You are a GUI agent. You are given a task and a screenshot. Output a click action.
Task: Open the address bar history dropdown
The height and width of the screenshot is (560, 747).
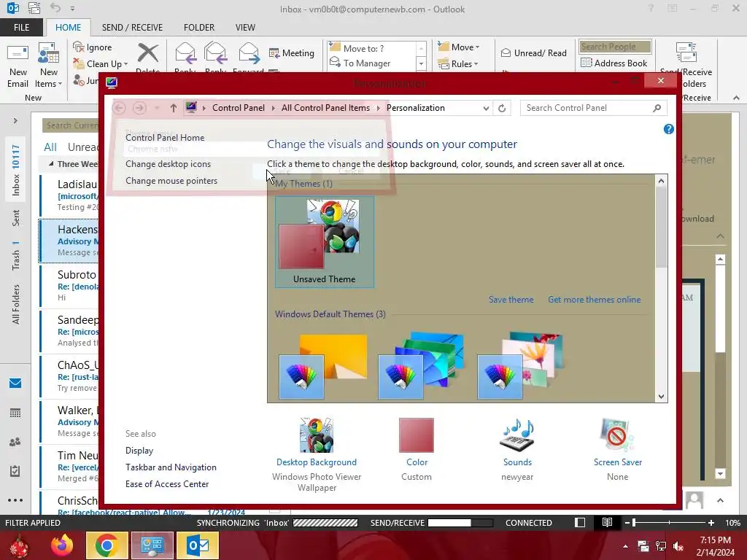tap(486, 108)
